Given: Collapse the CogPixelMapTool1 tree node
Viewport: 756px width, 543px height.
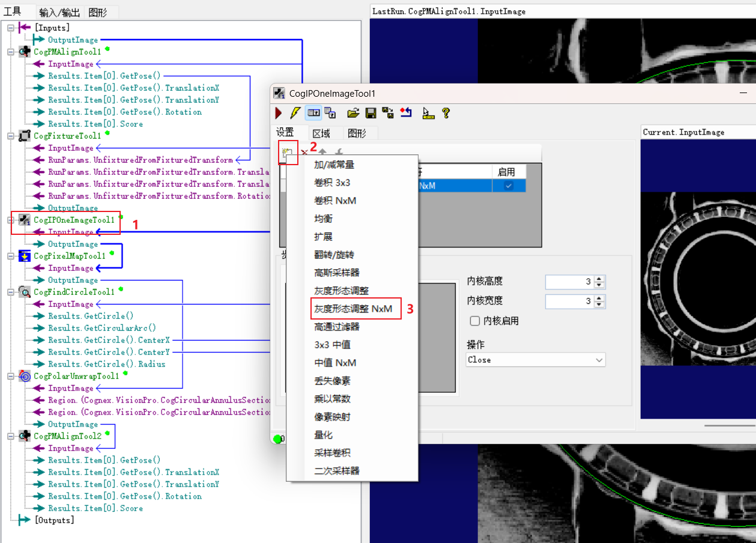Looking at the screenshot, I should point(11,256).
